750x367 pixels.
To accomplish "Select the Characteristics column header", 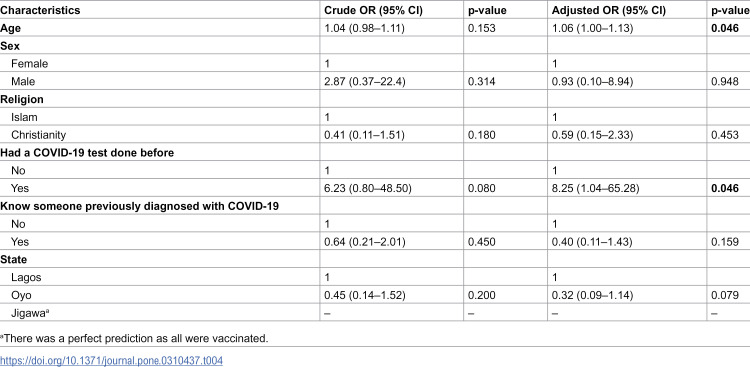I will point(40,11).
